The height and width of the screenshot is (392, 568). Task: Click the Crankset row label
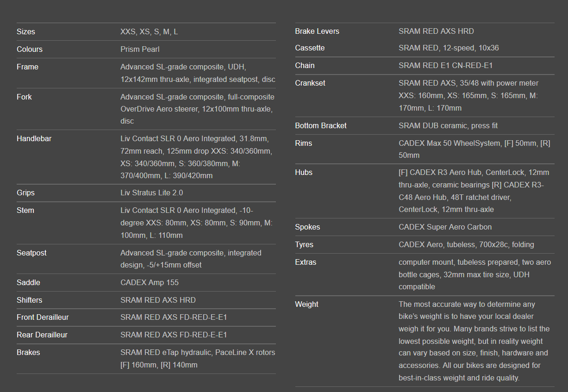(x=310, y=83)
